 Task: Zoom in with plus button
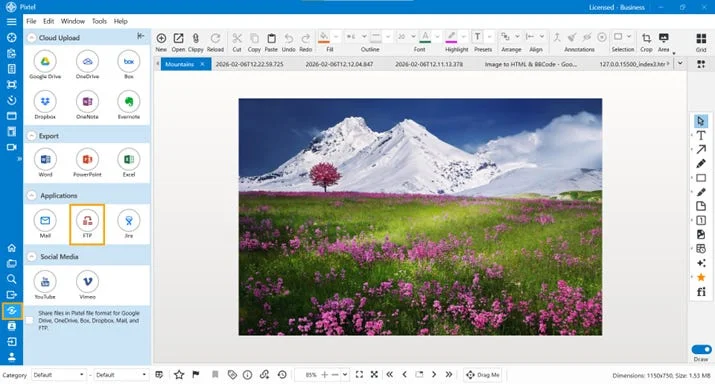(x=325, y=374)
